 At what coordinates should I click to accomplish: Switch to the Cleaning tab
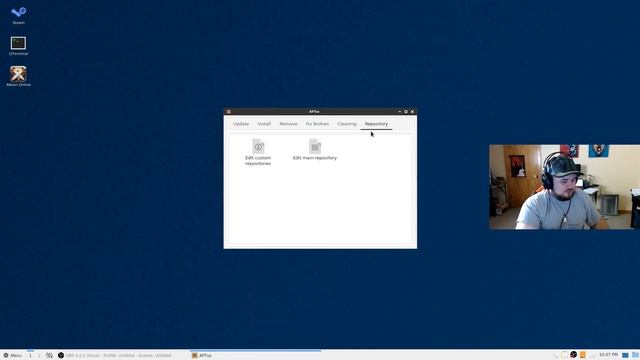pyautogui.click(x=347, y=124)
